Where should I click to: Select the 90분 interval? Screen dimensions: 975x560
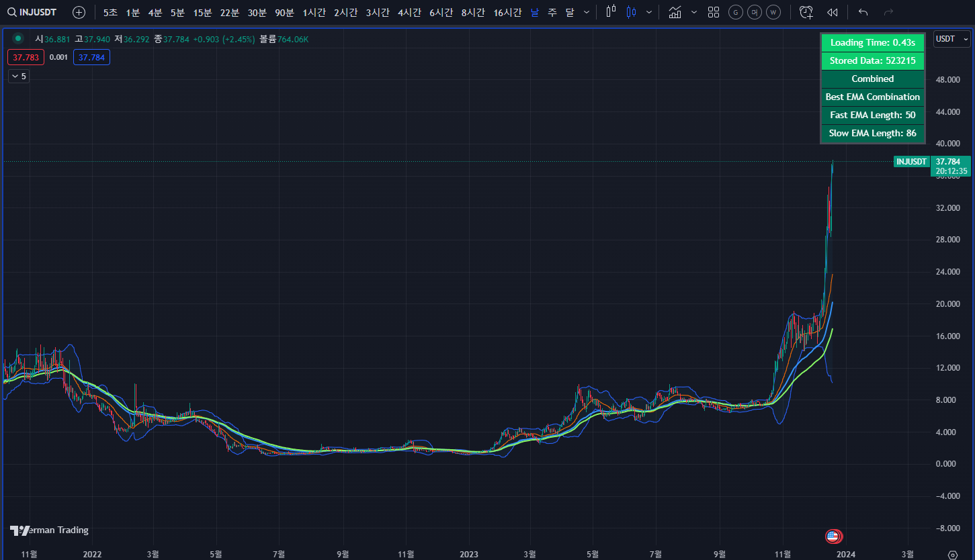click(284, 12)
